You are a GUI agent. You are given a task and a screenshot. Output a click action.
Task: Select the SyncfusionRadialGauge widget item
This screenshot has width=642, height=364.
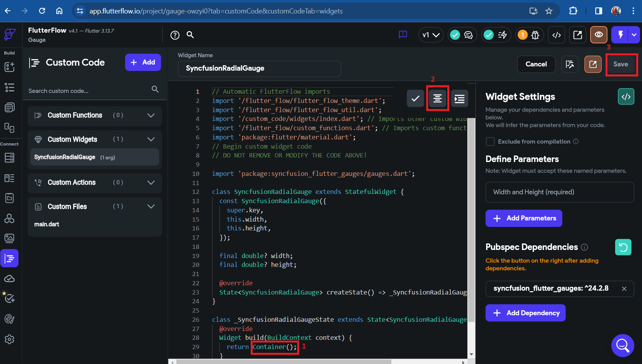(95, 157)
